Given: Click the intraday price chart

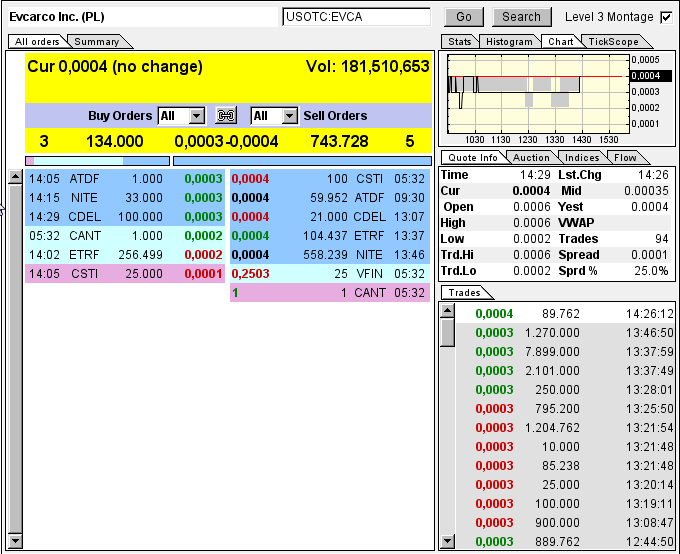Looking at the screenshot, I should 538,94.
